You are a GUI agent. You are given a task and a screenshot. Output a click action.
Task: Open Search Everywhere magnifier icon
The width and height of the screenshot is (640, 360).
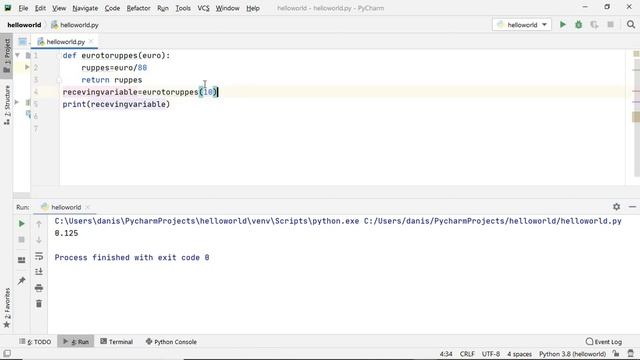[x=631, y=25]
